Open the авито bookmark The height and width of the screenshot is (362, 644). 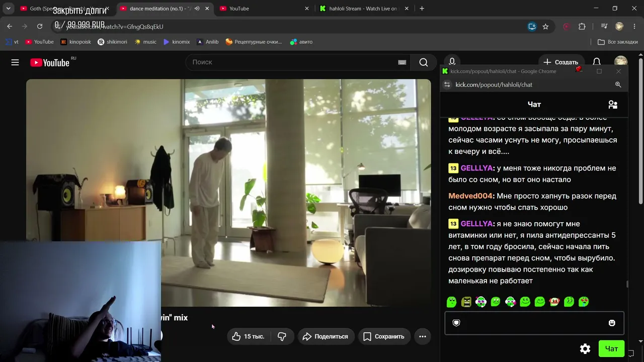[x=301, y=42]
